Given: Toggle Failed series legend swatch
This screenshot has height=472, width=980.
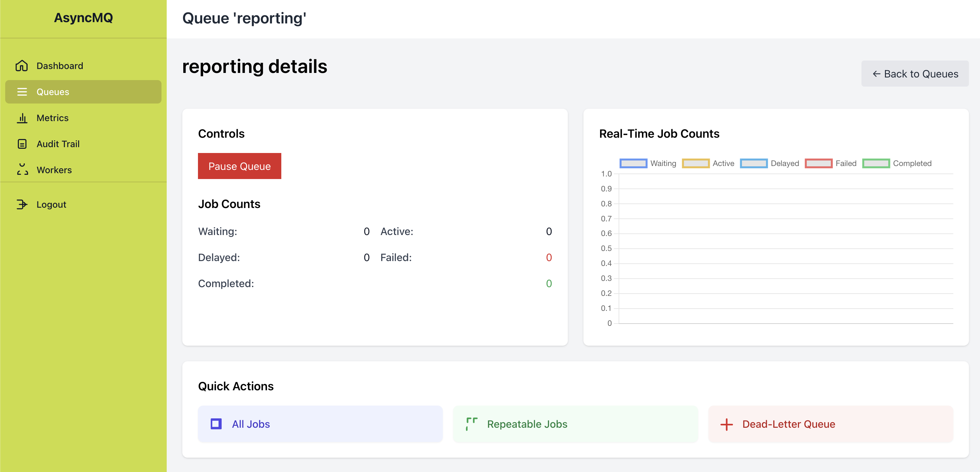Looking at the screenshot, I should click(819, 163).
